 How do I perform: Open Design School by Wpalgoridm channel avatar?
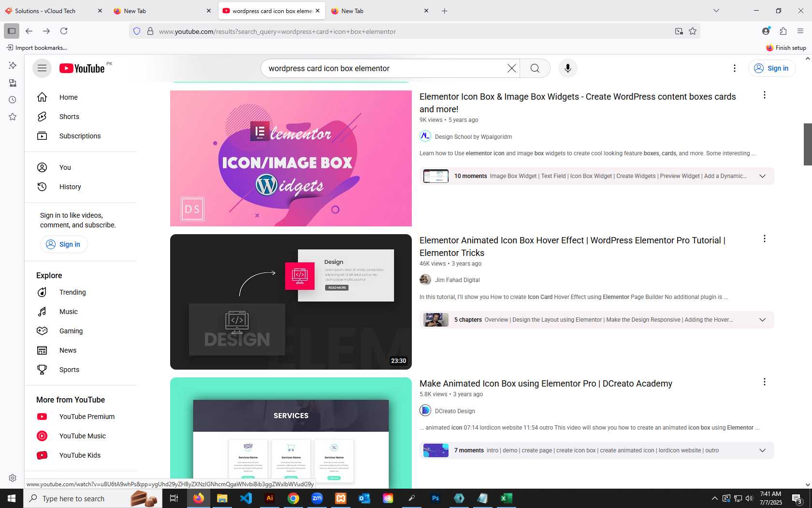(425, 136)
